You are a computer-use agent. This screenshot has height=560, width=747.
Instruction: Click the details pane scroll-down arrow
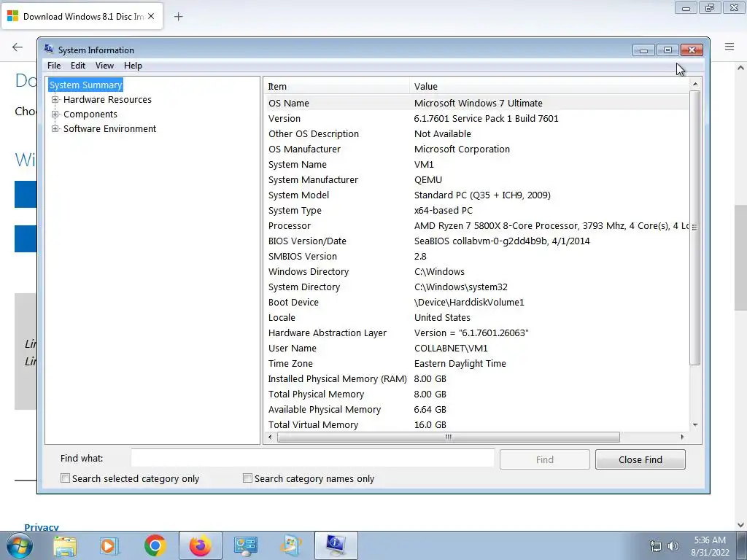(695, 425)
